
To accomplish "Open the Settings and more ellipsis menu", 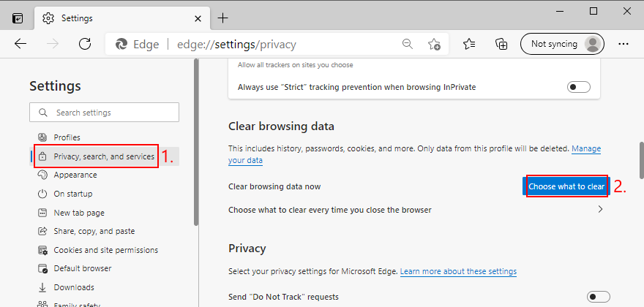I will [624, 44].
